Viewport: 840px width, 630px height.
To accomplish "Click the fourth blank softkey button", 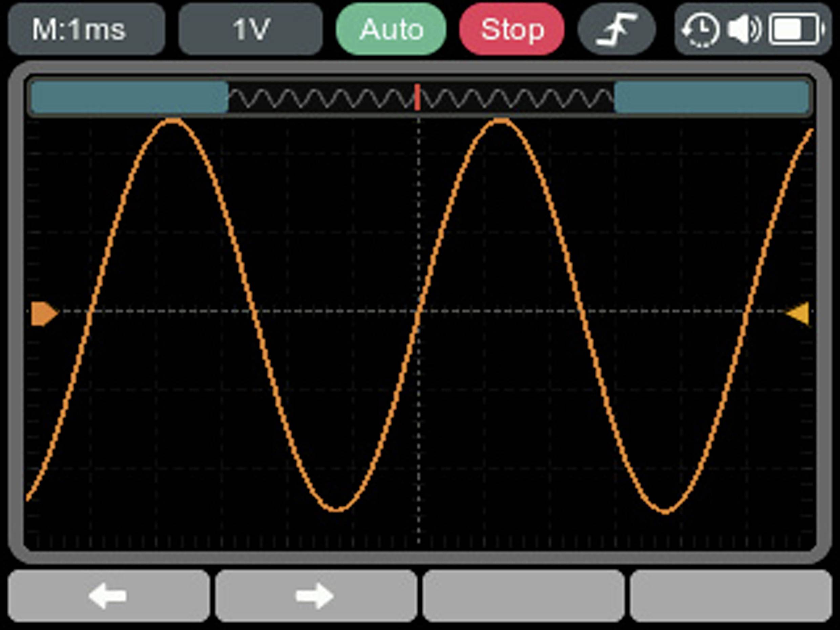I will (x=731, y=595).
